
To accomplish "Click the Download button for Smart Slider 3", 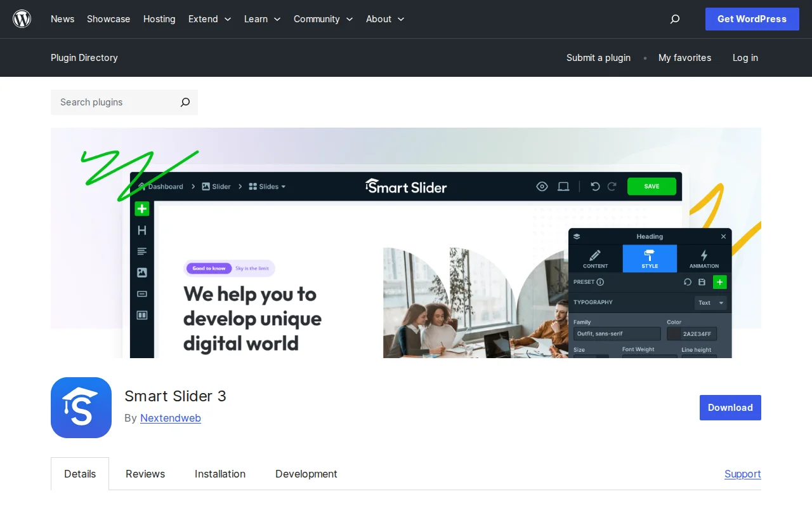I will 730,408.
